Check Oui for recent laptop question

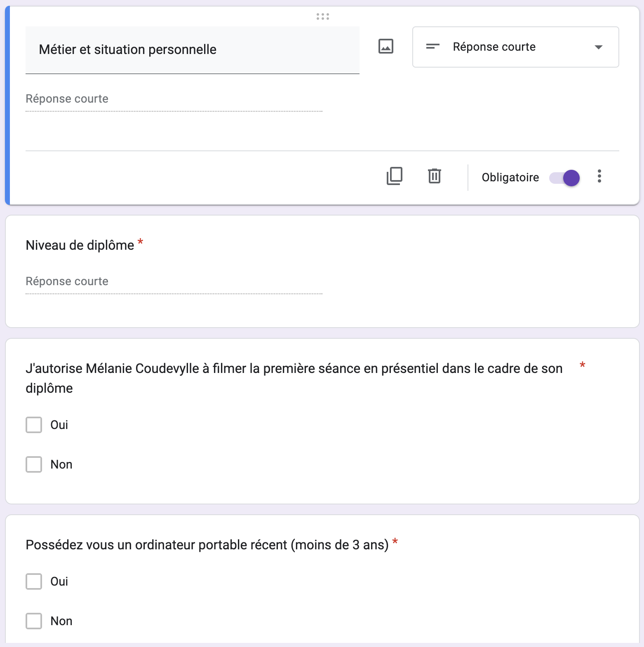point(34,581)
